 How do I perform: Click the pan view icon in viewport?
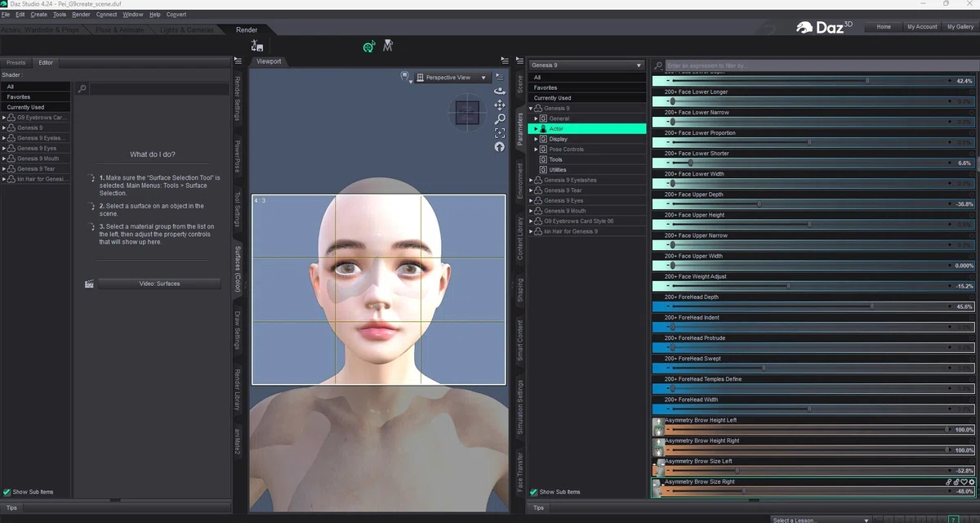499,105
